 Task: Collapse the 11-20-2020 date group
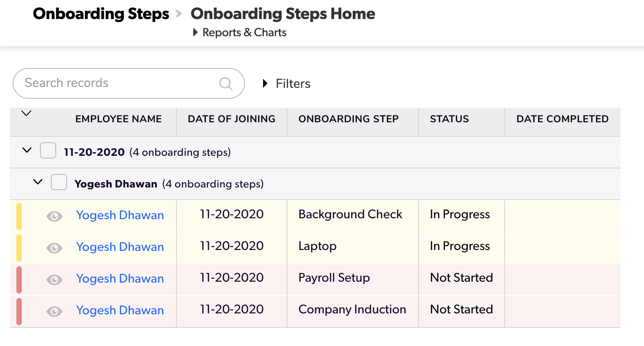[x=27, y=150]
